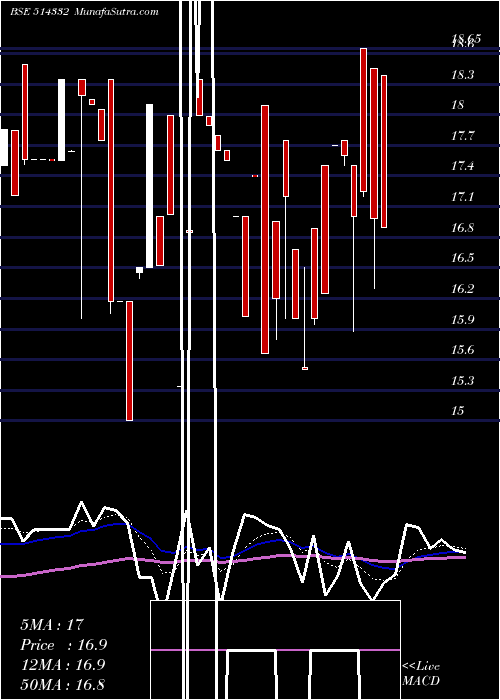Screen dimensions: 500x700
Task: Click the '50MA : 16.8' readout
Action: coord(62,684)
